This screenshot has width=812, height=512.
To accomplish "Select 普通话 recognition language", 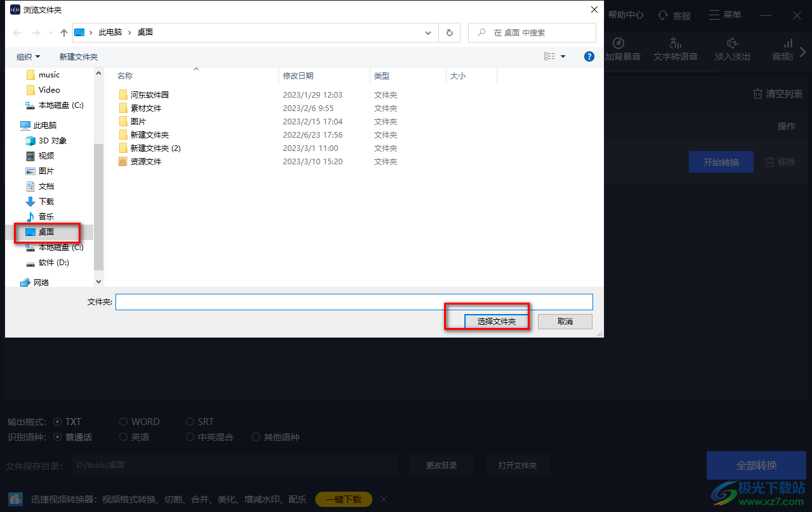I will click(73, 437).
